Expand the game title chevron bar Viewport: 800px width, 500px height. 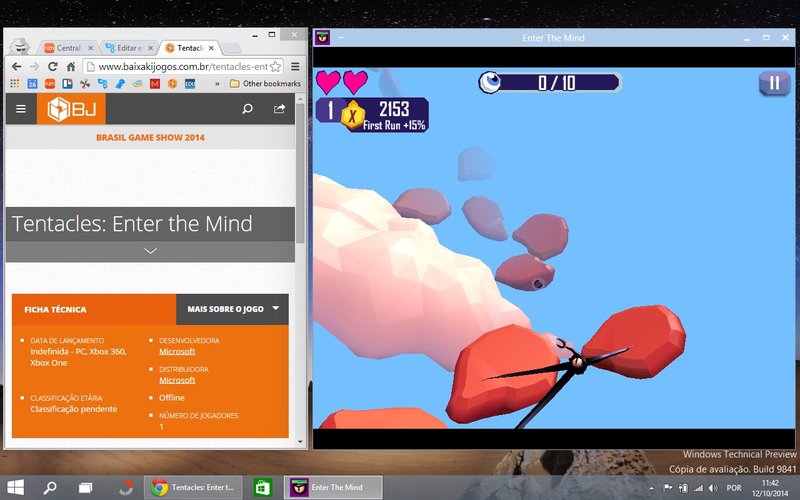151,251
